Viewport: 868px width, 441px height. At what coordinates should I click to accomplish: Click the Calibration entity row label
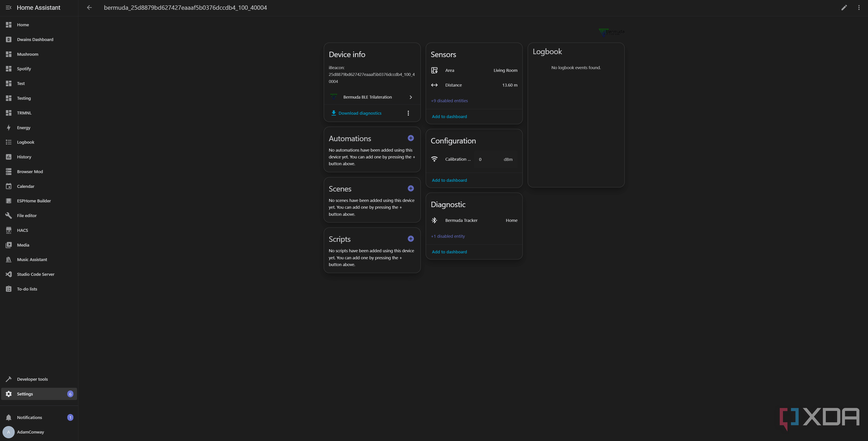pos(458,159)
